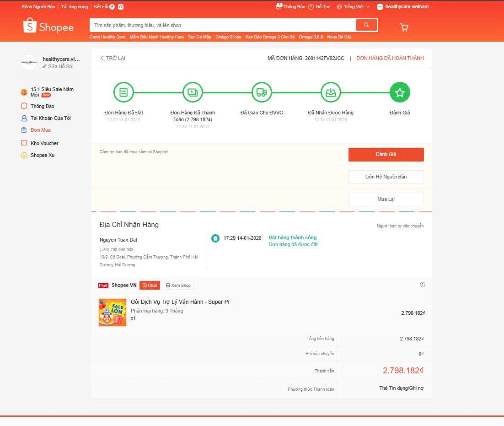
Task: Click the Đã Giao Cho ĐVVC truck icon
Action: coord(262,92)
